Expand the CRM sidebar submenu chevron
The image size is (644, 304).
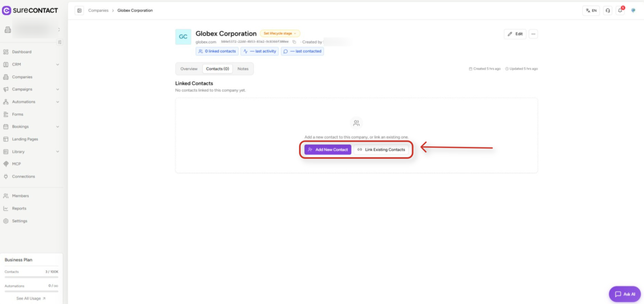57,64
